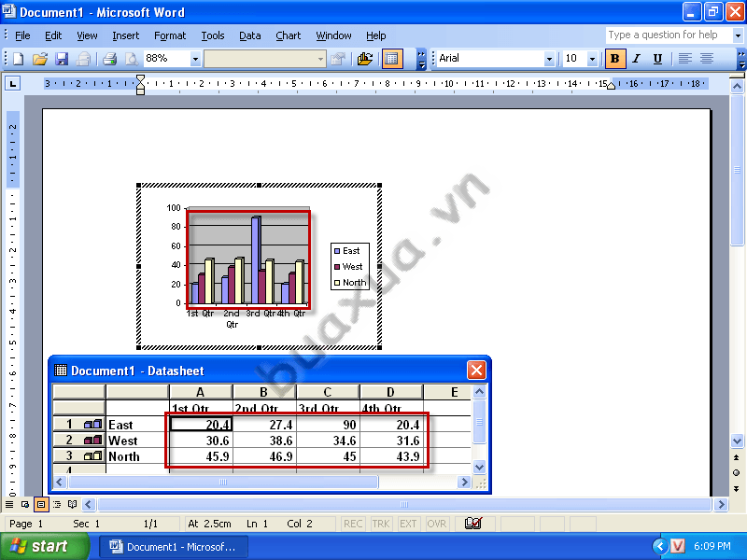Open the Tools menu
Image resolution: width=747 pixels, height=560 pixels.
[213, 35]
